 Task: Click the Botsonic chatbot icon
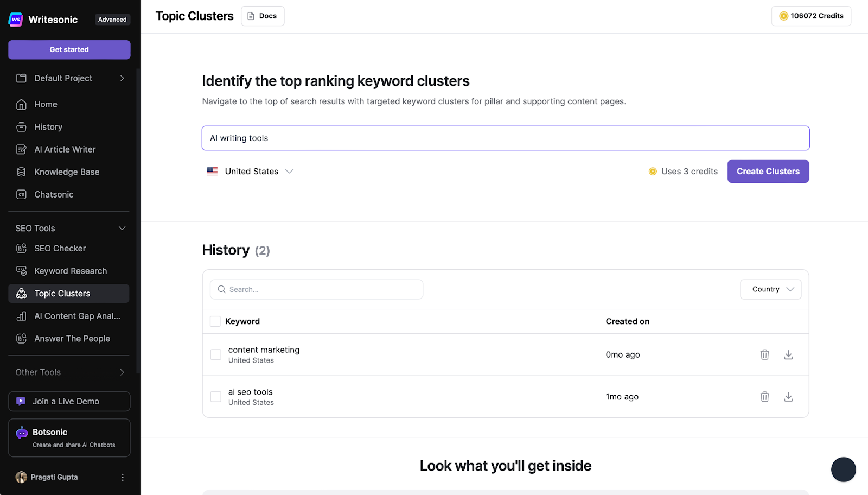[x=22, y=433]
